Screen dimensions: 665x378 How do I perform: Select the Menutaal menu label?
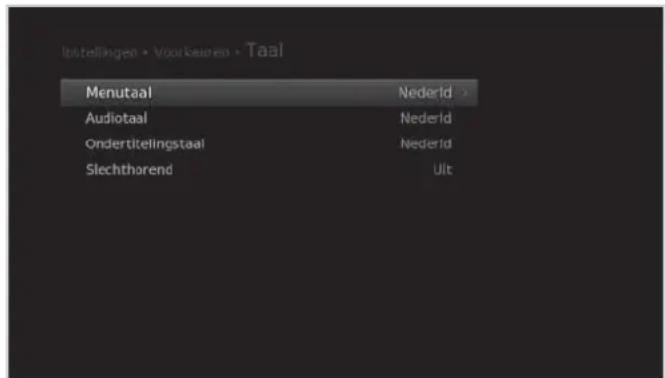click(x=119, y=92)
